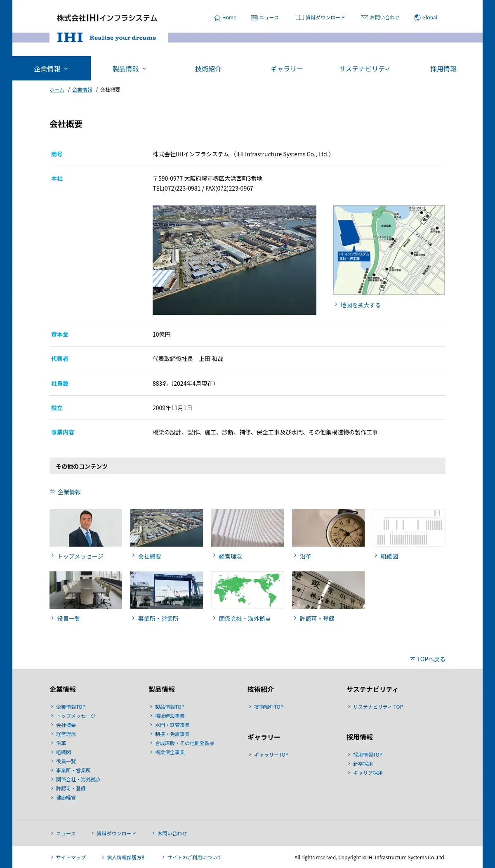Click the aerial factory photo in 本社
The width and height of the screenshot is (495, 868).
pos(234,260)
